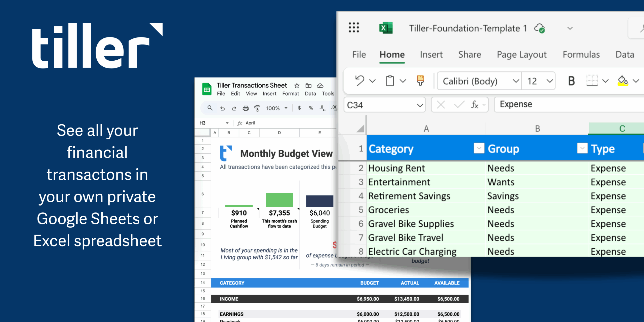The image size is (644, 322).
Task: Switch to the Formulas tab in Excel
Action: point(581,55)
